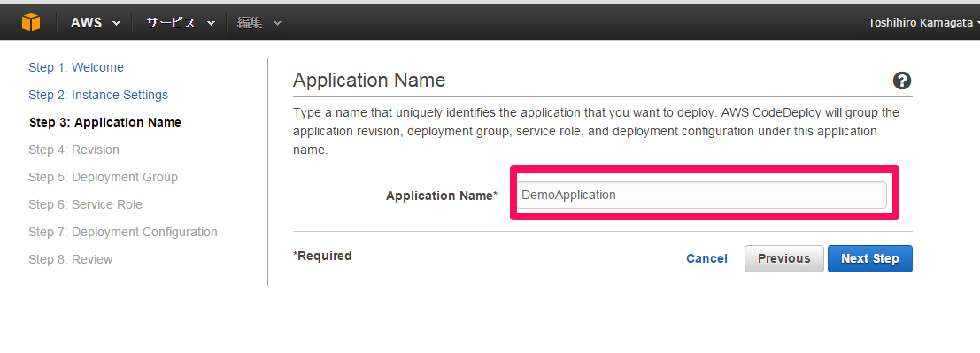
Task: Go to Step 8: Review
Action: [71, 260]
